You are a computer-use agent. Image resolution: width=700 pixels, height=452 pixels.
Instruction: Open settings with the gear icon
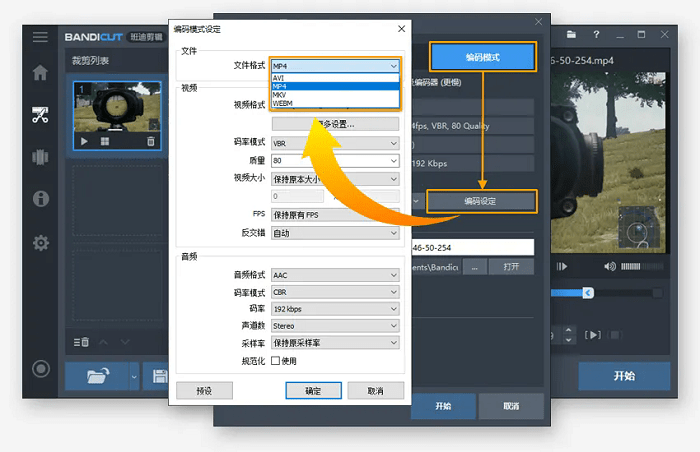coord(40,243)
